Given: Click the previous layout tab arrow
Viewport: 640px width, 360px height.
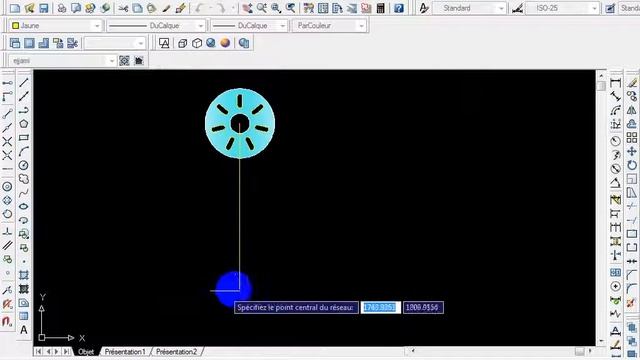Looking at the screenshot, I should 48,351.
